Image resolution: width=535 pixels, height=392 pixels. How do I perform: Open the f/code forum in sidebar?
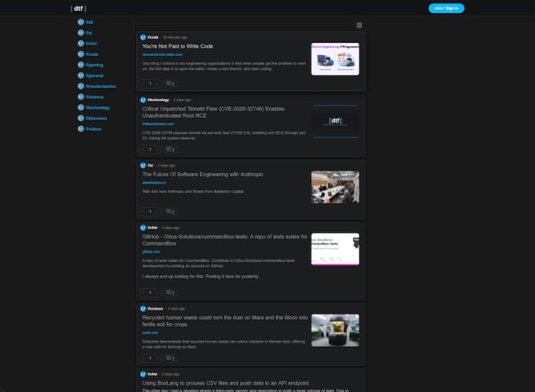[x=92, y=54]
